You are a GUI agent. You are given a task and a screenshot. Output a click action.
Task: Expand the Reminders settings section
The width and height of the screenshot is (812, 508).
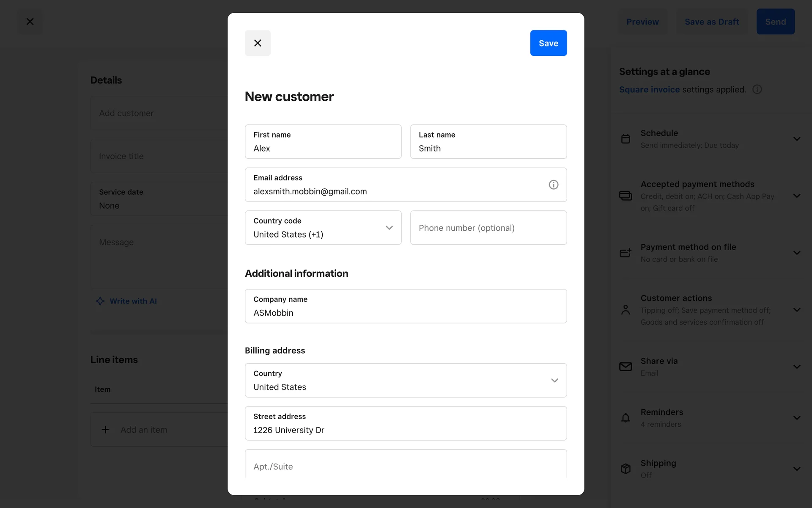[x=797, y=418]
